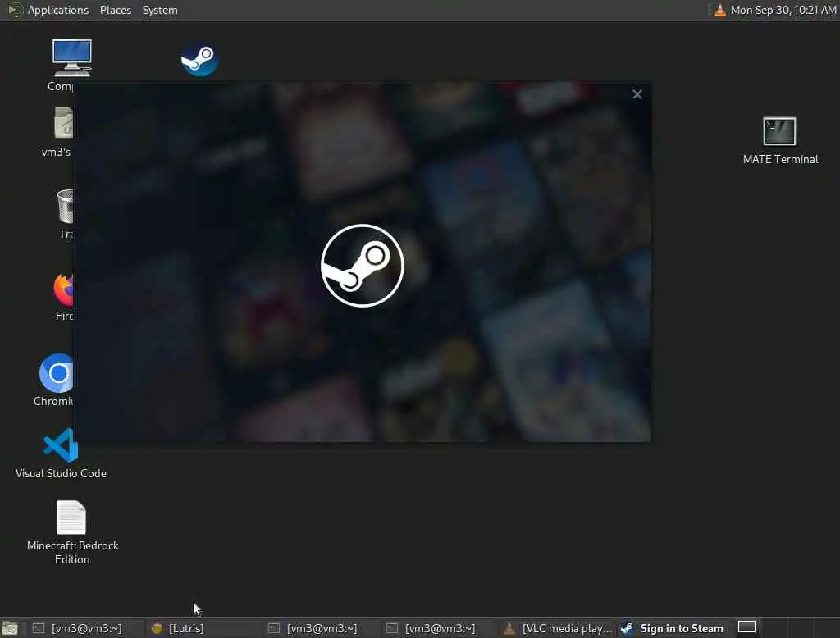The width and height of the screenshot is (840, 638).
Task: Open the Places menu
Action: click(x=116, y=10)
